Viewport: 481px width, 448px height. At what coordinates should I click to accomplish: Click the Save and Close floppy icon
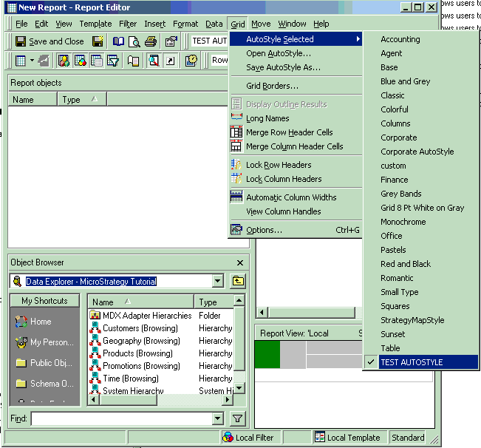[21, 41]
